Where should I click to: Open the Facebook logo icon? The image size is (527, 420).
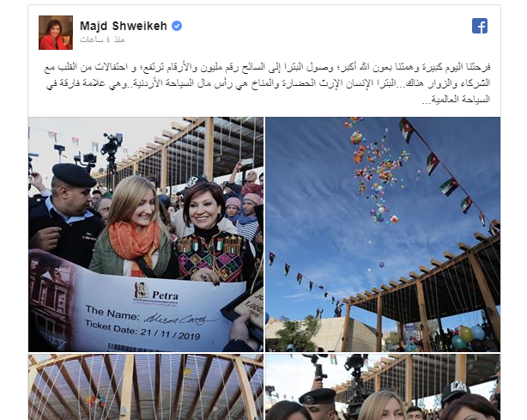tap(480, 26)
